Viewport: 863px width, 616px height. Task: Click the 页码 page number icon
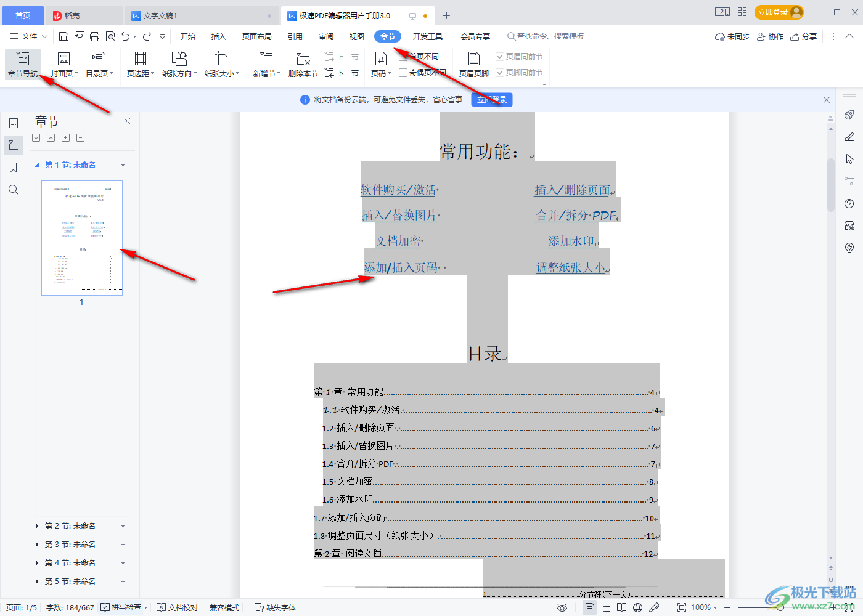point(381,59)
